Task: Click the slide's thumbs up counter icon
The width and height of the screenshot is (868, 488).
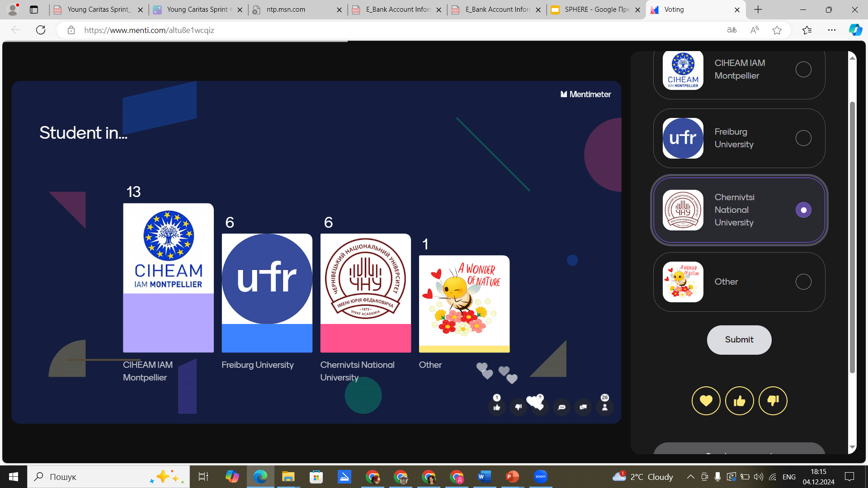Action: (x=497, y=407)
